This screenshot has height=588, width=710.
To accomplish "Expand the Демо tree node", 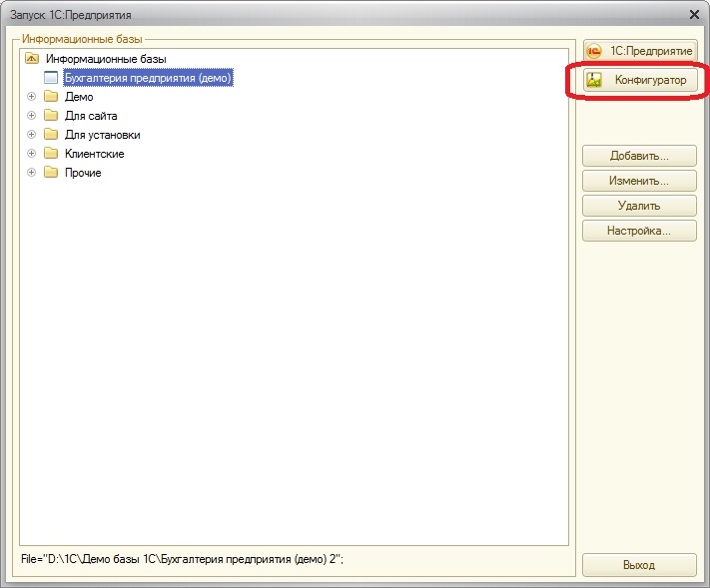I will click(x=31, y=97).
